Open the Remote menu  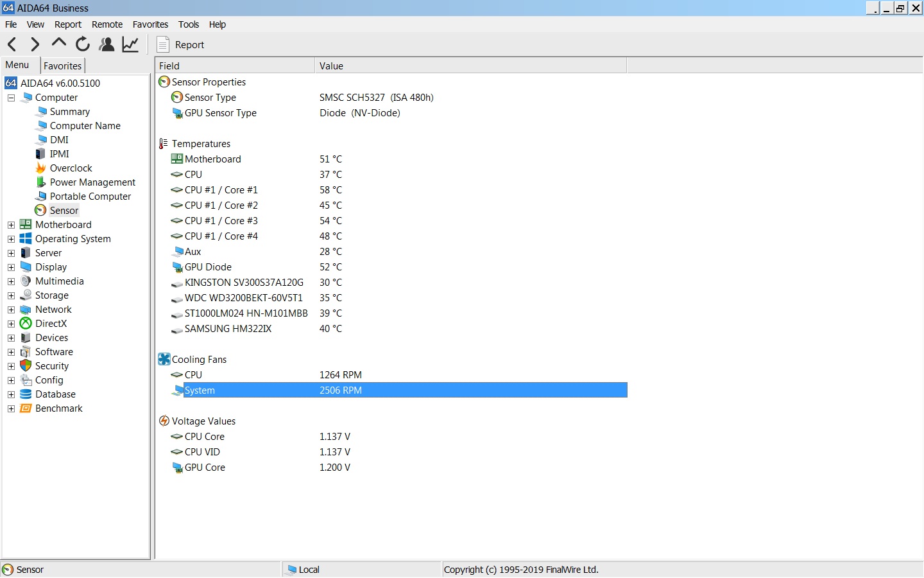click(x=107, y=24)
